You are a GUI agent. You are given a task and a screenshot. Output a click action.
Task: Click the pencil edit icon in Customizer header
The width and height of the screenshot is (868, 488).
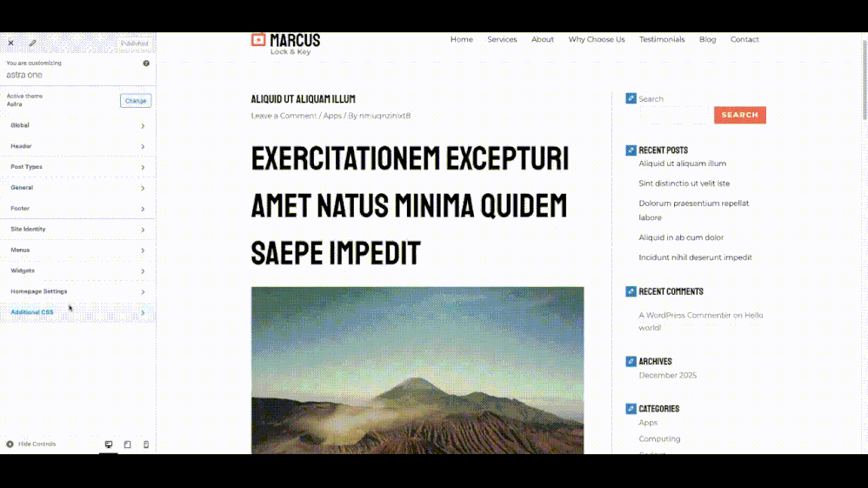coord(32,43)
